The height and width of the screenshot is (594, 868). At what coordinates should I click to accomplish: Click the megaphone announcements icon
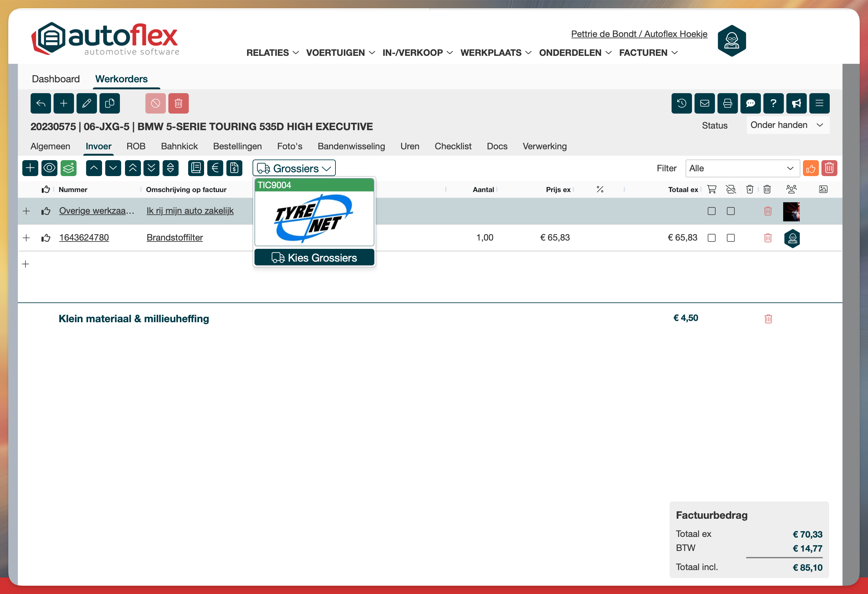796,103
